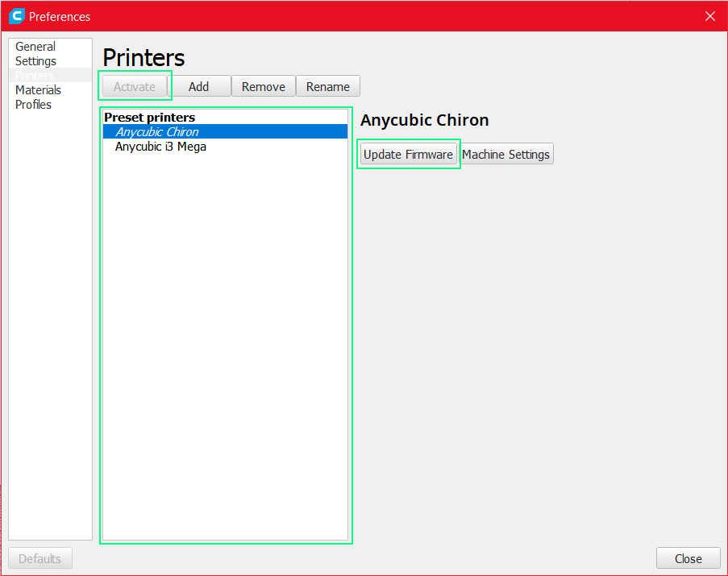Close the Preferences dialog with Close button
Screen dimensions: 728x576
pyautogui.click(x=688, y=558)
